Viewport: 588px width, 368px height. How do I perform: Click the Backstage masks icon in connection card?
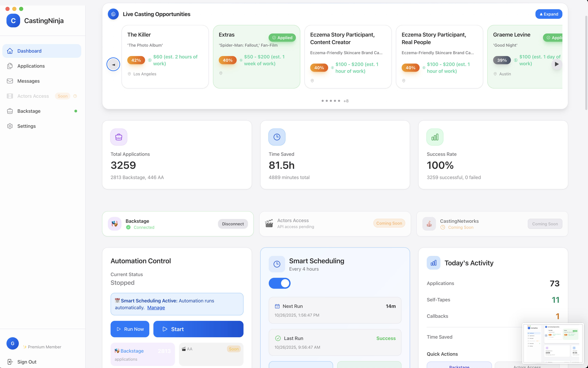pyautogui.click(x=114, y=224)
